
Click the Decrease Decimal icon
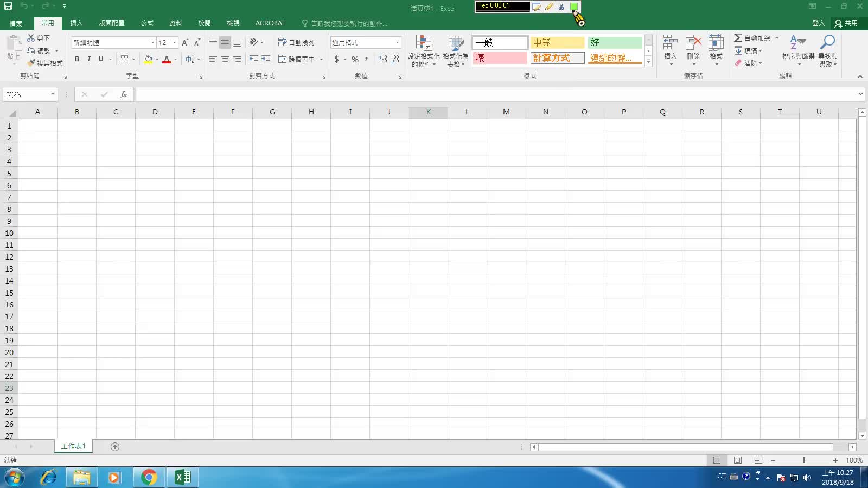pyautogui.click(x=395, y=59)
